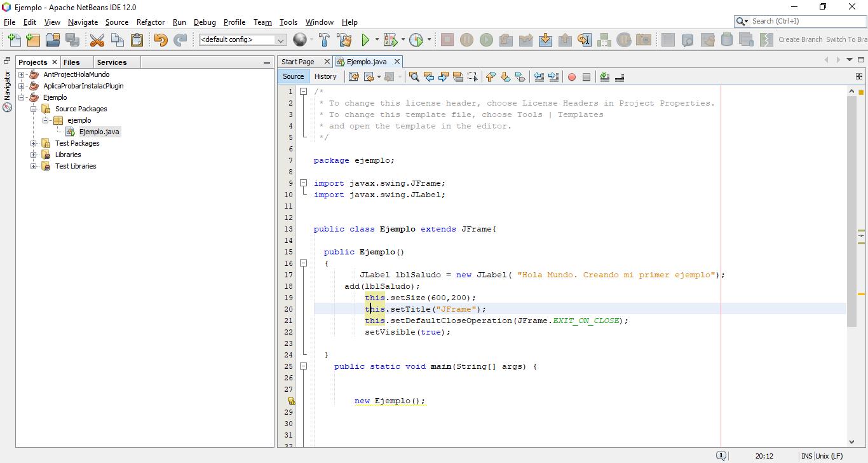Debug the current project
868x463 pixels.
tap(390, 39)
